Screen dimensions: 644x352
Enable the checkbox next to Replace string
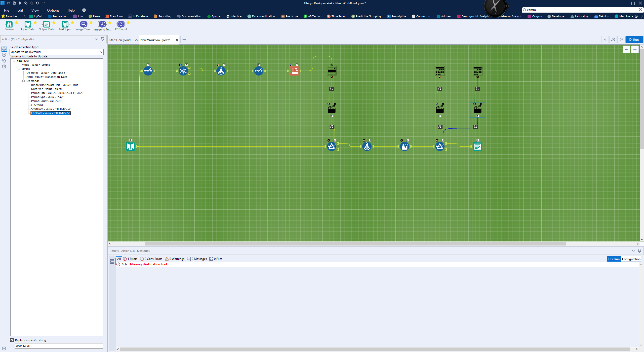pyautogui.click(x=12, y=340)
